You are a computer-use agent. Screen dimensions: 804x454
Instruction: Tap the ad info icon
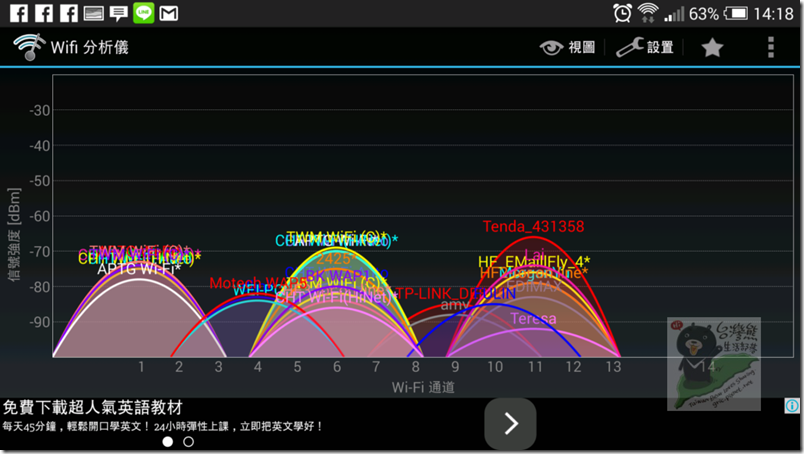792,406
